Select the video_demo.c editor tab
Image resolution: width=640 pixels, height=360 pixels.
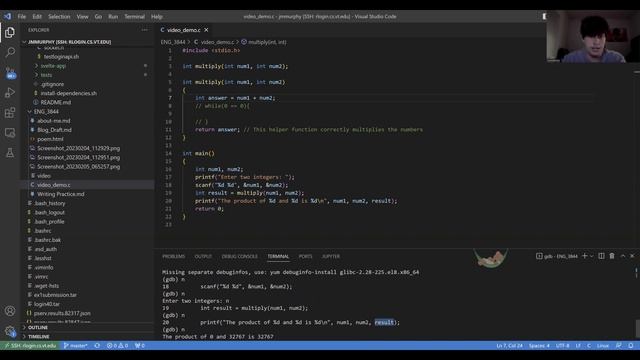184,30
